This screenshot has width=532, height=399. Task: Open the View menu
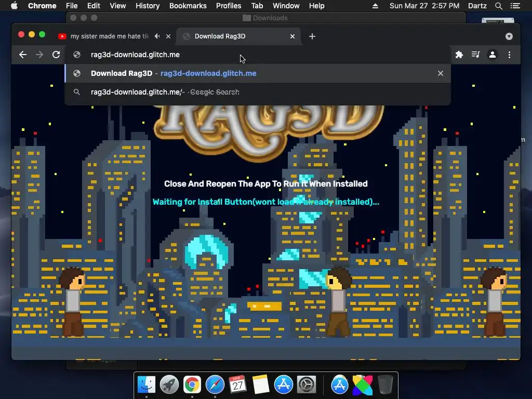(x=118, y=6)
